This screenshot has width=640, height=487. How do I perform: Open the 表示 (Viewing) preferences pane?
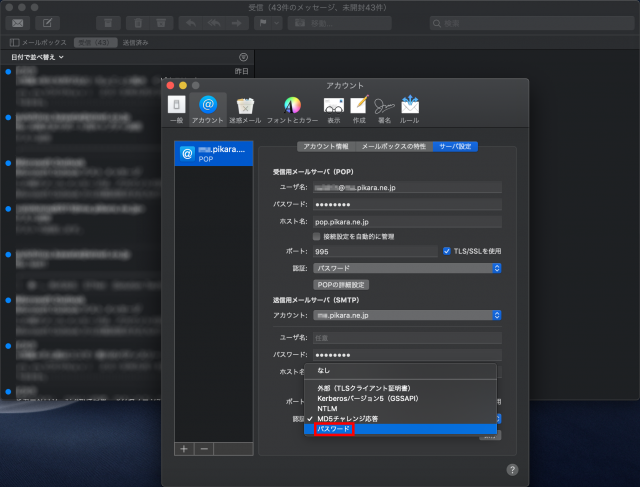pos(334,108)
